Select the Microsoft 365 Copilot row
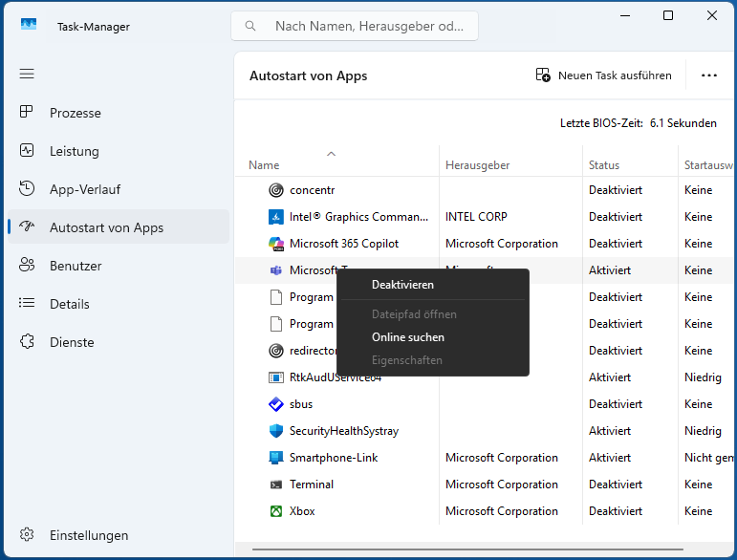The image size is (737, 560). (x=343, y=244)
